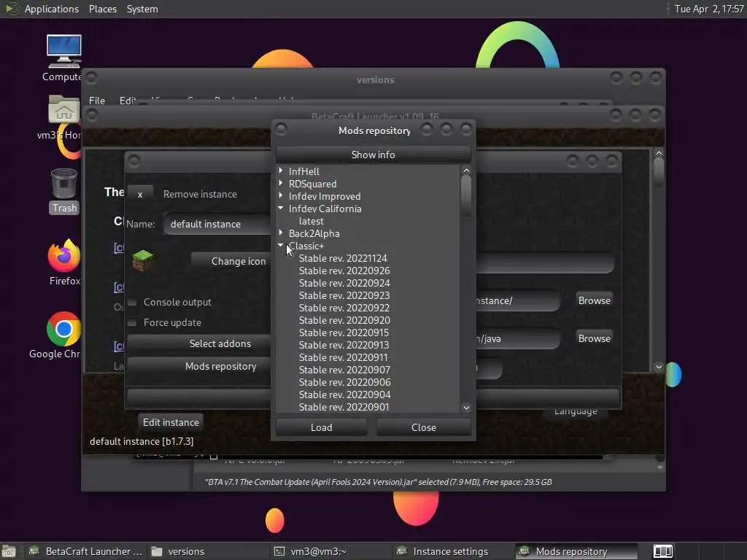The image size is (747, 560).
Task: Toggle the Force update checkbox
Action: coord(133,323)
